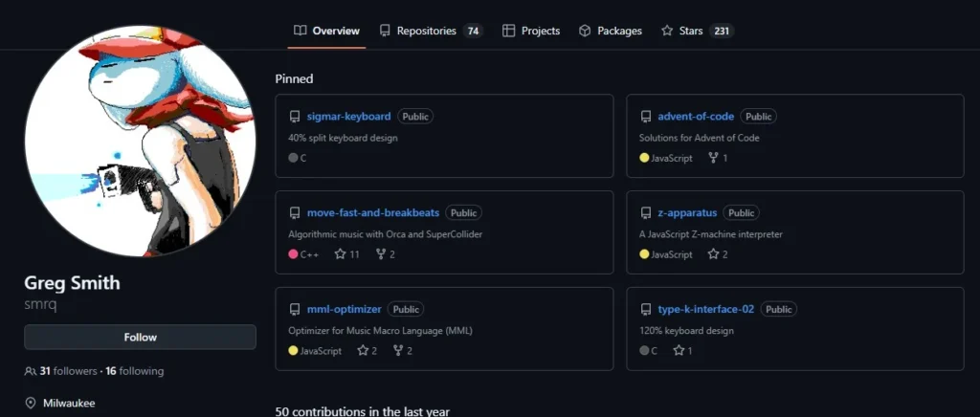Open the Stars tab
The image size is (980, 417).
click(697, 31)
